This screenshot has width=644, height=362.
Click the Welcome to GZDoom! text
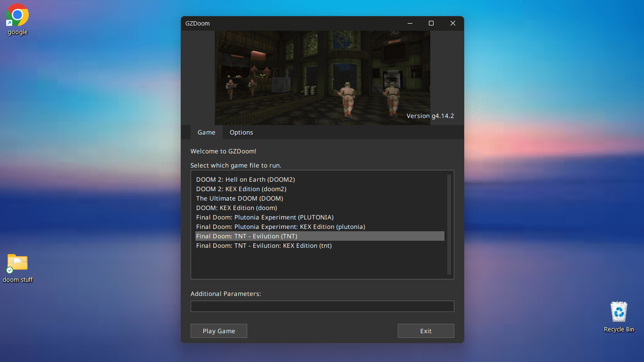223,152
